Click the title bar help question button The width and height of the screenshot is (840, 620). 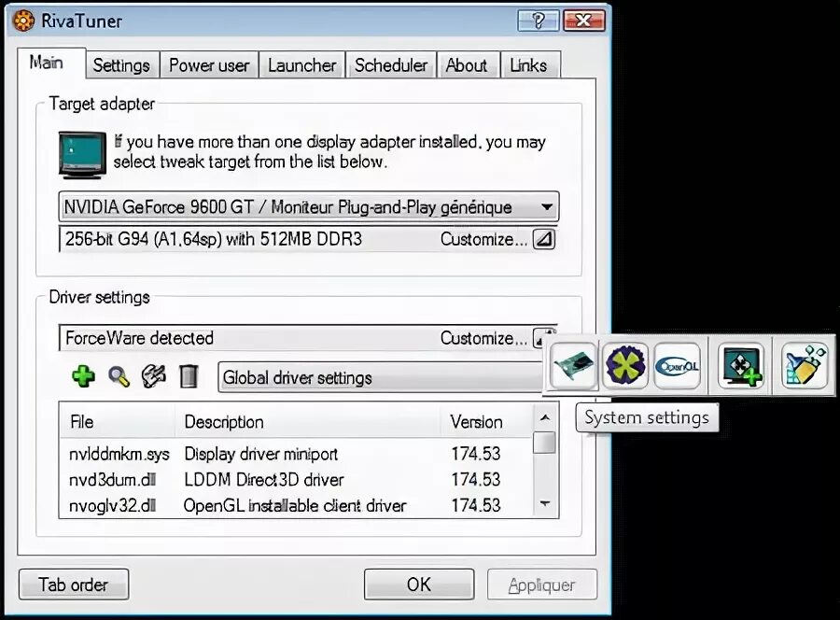[539, 21]
